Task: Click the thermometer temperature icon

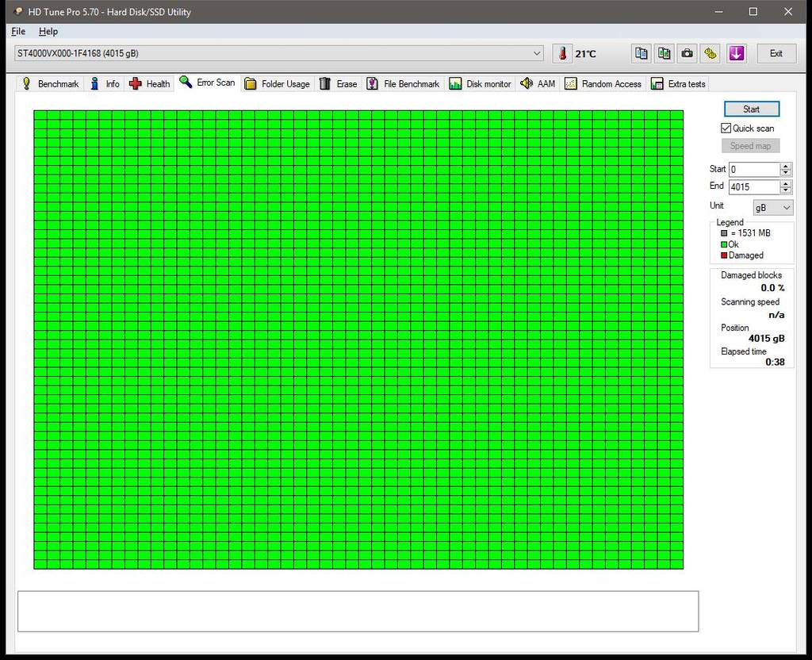Action: 562,53
